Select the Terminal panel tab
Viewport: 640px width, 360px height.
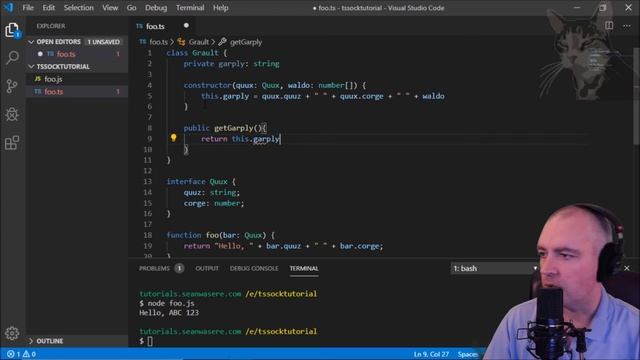(x=304, y=268)
